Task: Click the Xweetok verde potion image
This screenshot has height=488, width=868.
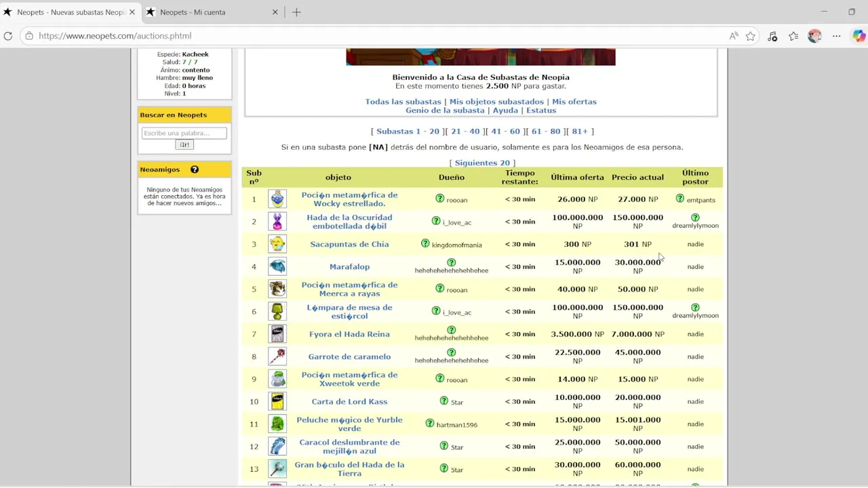Action: pos(277,379)
